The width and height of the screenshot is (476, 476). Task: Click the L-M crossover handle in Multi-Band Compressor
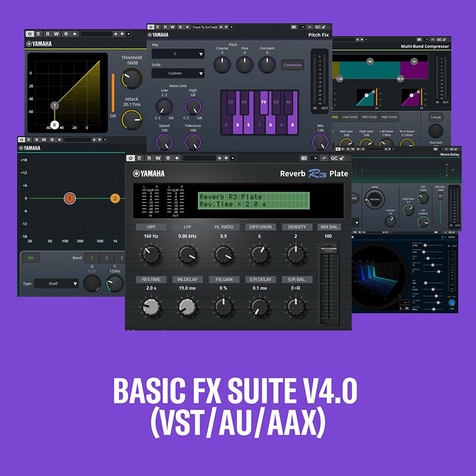[x=340, y=79]
